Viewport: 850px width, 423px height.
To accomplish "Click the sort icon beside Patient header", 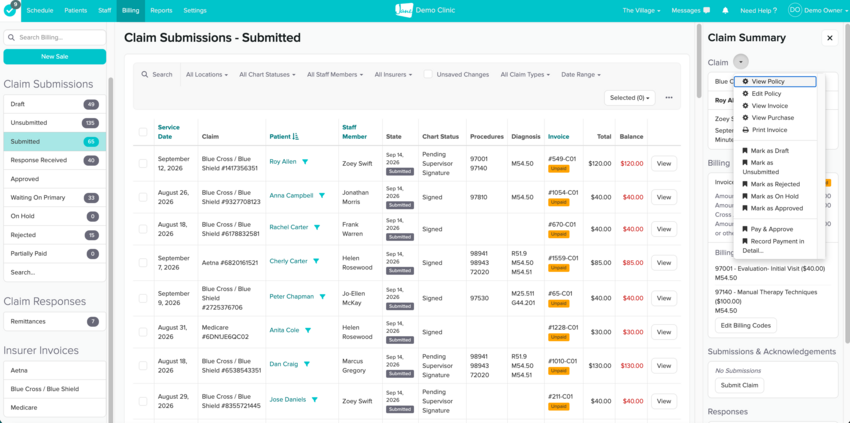I will point(295,137).
